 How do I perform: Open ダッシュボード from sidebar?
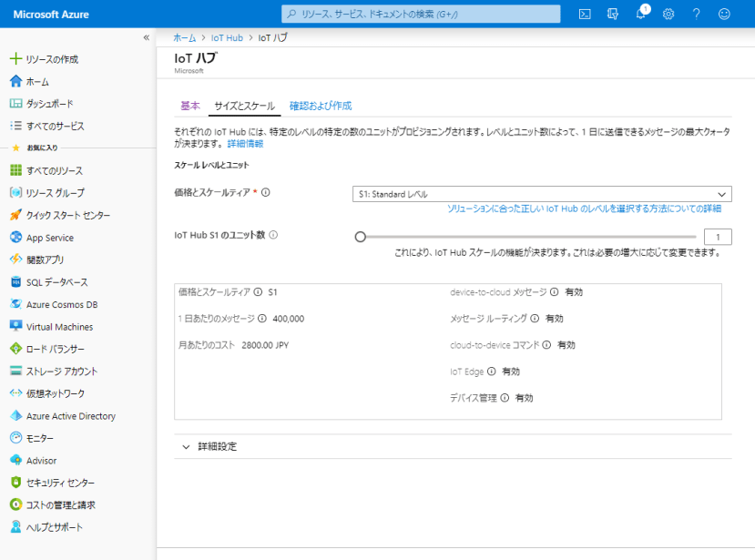coord(49,104)
